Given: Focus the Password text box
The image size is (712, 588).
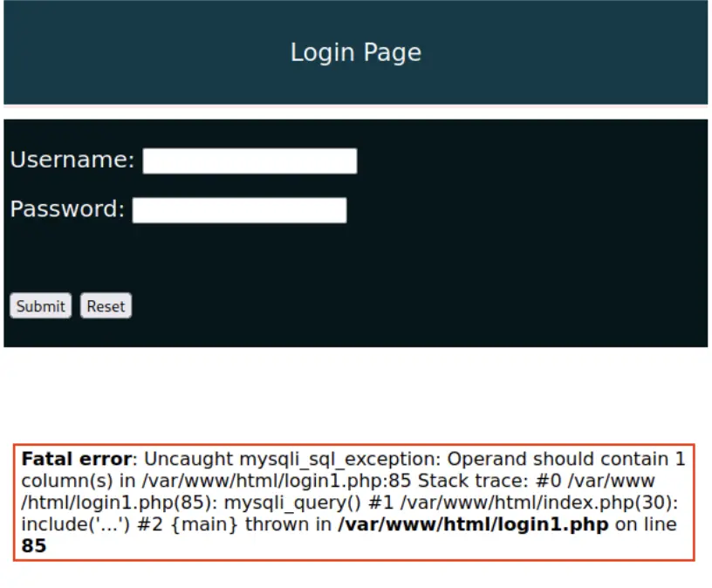Looking at the screenshot, I should tap(239, 210).
